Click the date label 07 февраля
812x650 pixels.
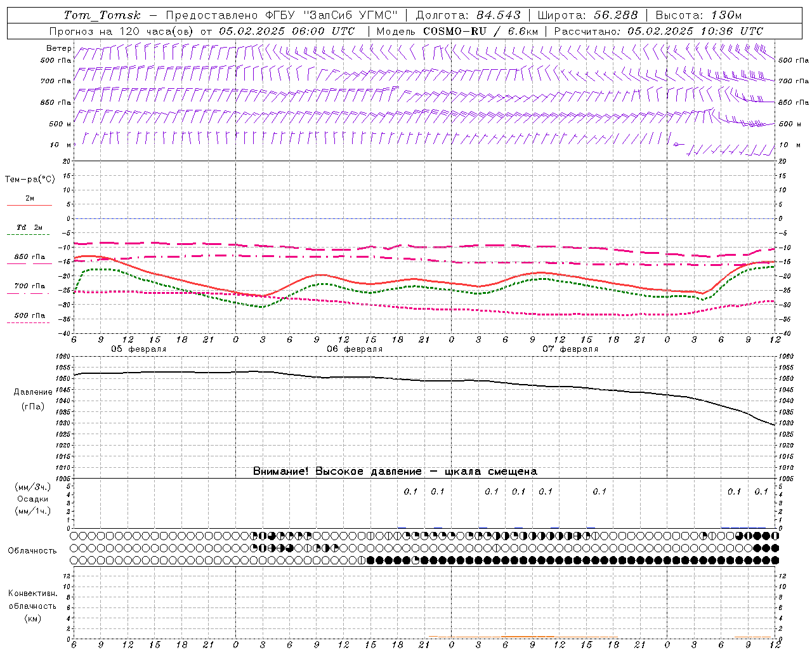point(570,349)
